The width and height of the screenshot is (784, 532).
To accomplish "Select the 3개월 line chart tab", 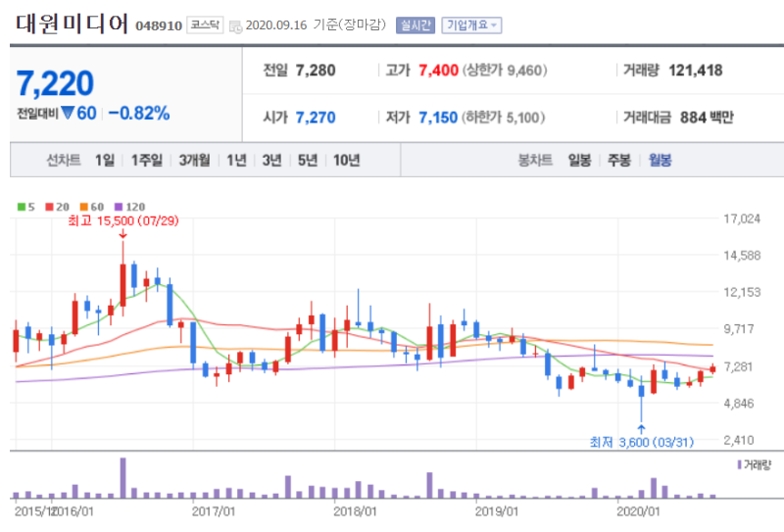I will point(194,160).
